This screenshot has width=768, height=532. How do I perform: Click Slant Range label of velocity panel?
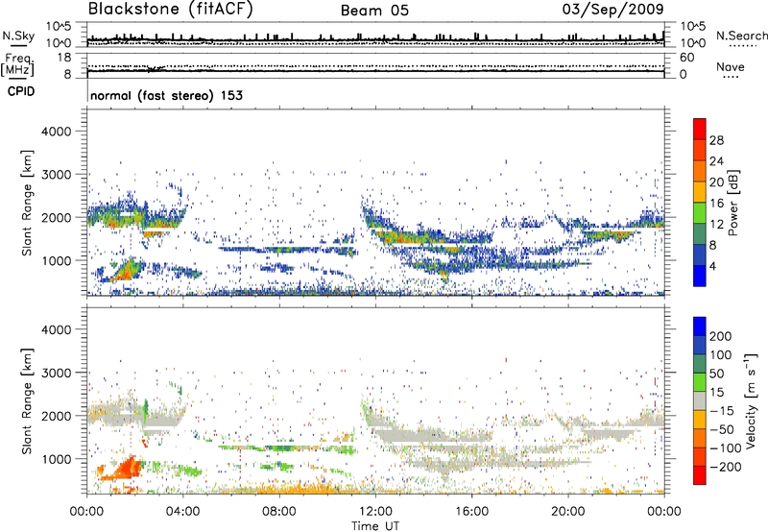(x=27, y=400)
